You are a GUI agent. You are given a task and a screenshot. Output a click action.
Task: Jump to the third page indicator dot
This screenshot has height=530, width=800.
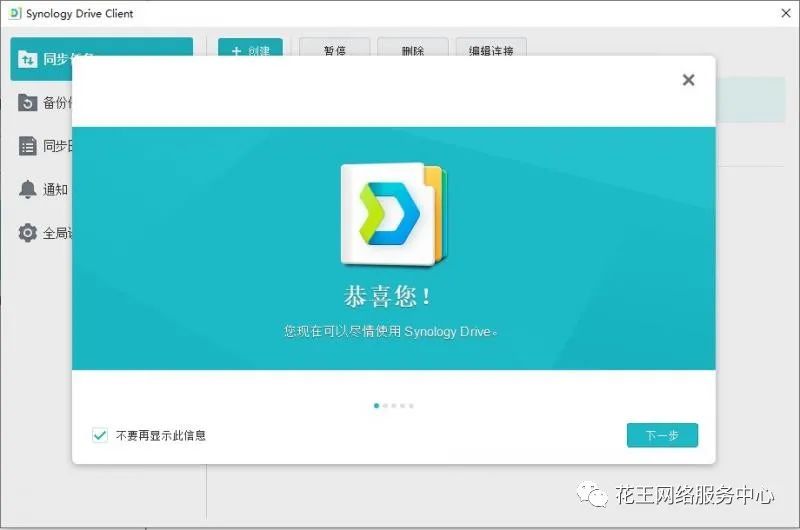point(394,406)
